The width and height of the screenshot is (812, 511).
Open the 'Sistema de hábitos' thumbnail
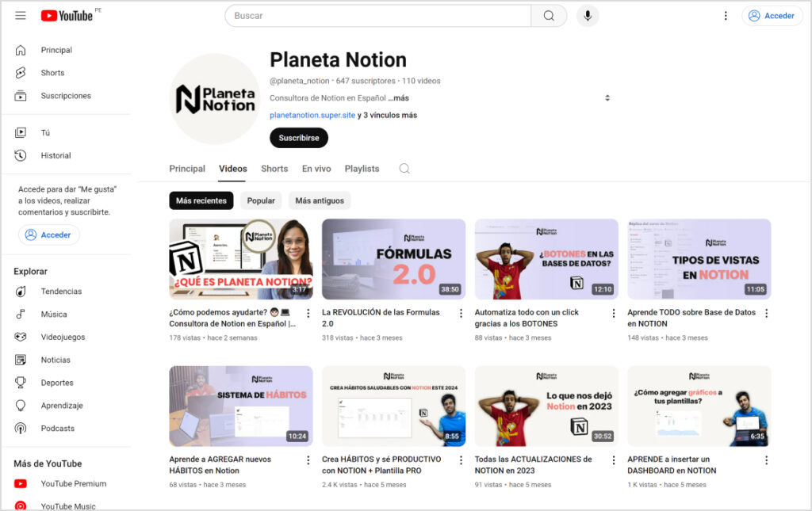[241, 406]
